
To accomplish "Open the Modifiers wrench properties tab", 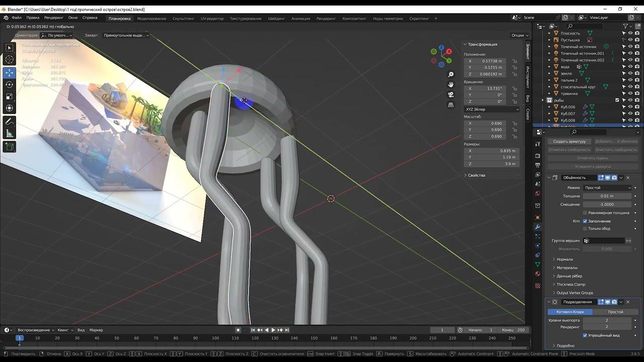I will (x=537, y=227).
